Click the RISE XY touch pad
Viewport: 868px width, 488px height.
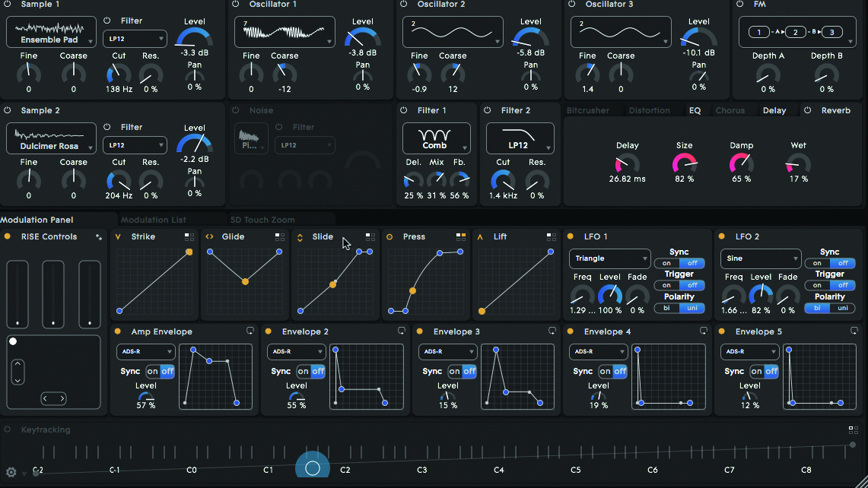(x=54, y=372)
